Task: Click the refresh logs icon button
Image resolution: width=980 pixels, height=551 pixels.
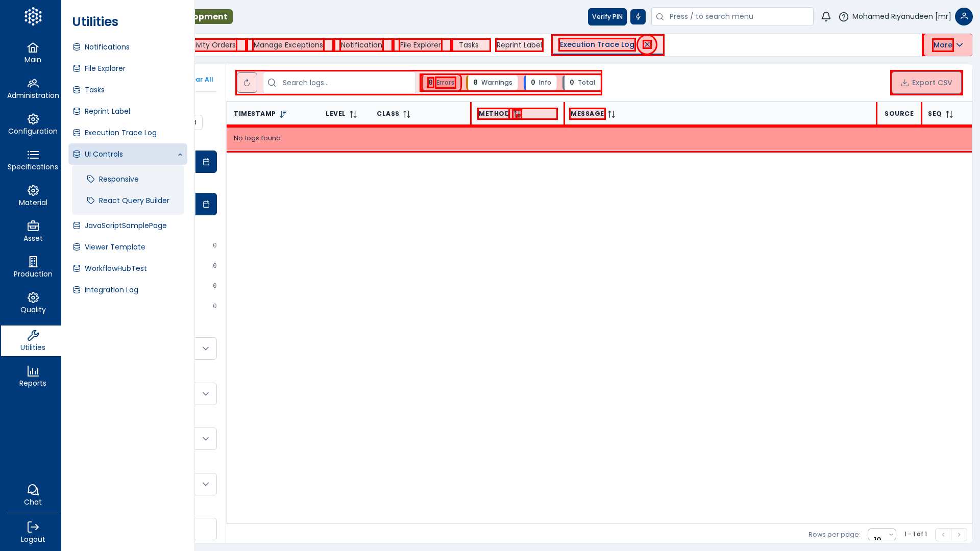Action: pyautogui.click(x=247, y=83)
